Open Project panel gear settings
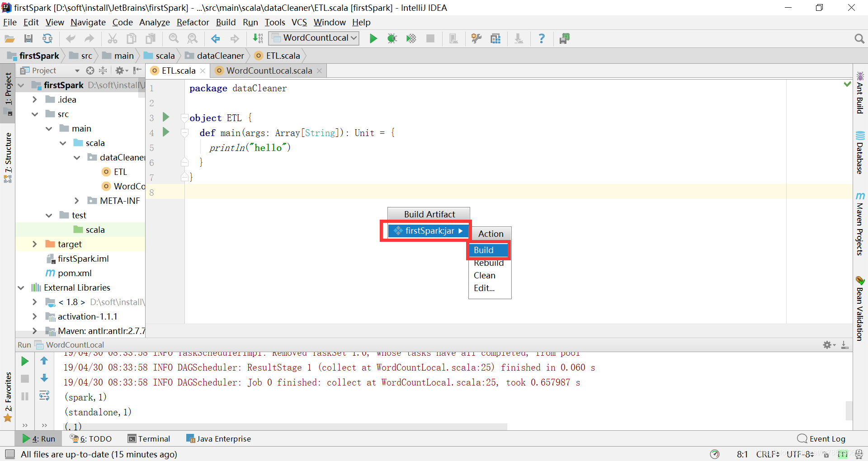Screen dimensions: 868x461 click(x=121, y=71)
